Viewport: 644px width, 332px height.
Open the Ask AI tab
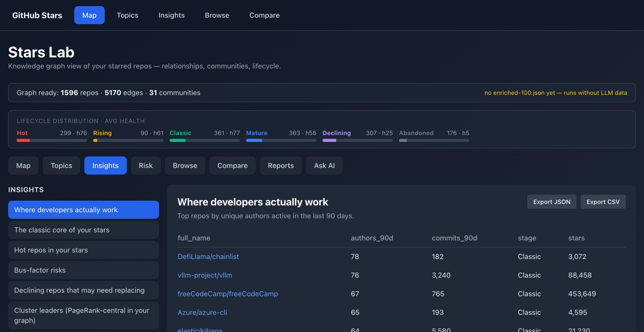pos(324,165)
